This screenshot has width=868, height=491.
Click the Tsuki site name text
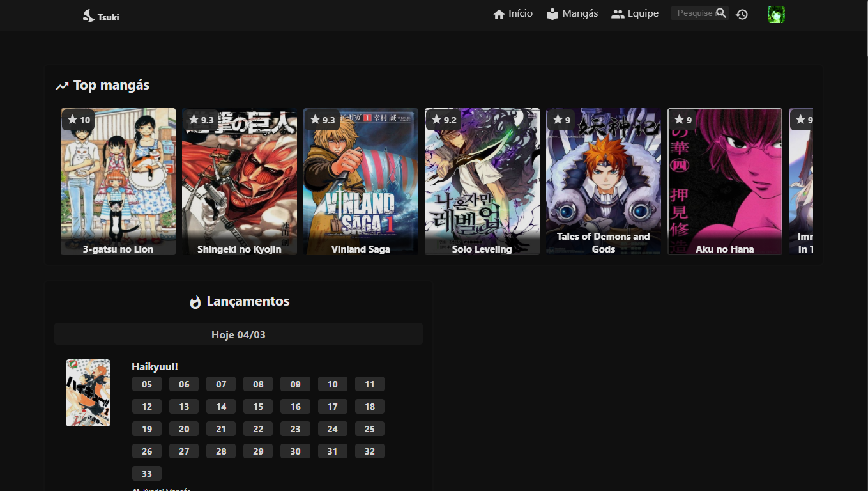(x=109, y=17)
